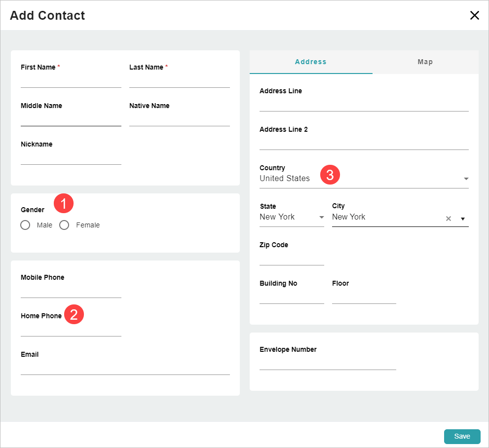Click the 'Gender' label
The width and height of the screenshot is (489, 448).
[33, 210]
